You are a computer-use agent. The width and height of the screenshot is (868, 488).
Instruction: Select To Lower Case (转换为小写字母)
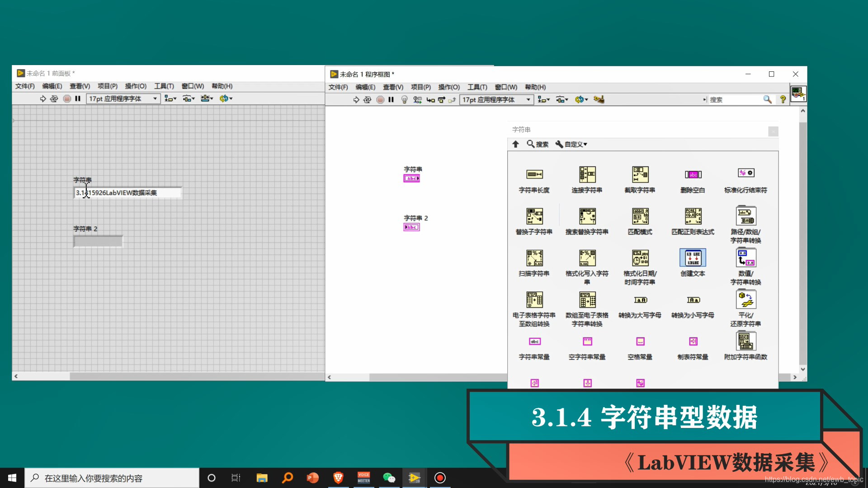693,300
